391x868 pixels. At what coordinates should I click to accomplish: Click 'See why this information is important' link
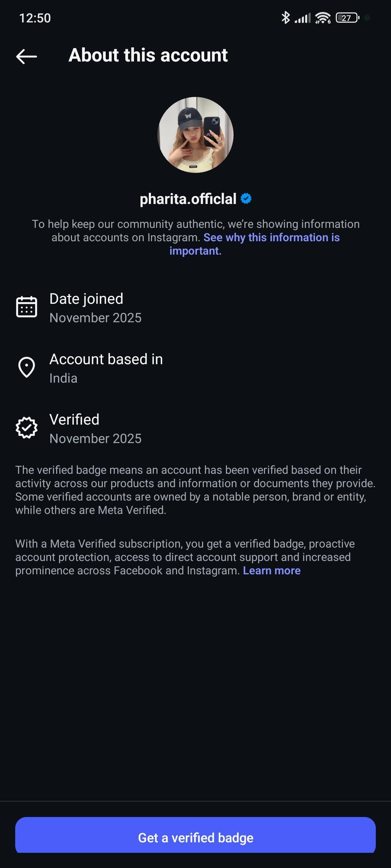click(x=272, y=238)
